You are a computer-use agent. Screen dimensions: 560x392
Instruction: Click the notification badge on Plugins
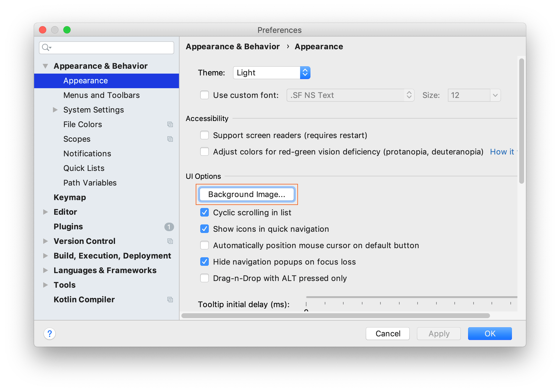[169, 227]
